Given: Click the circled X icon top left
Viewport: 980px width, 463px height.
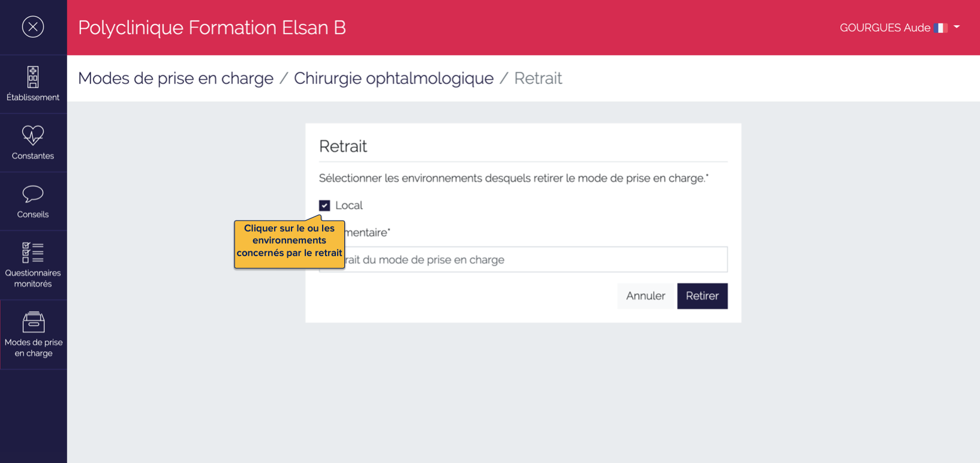Looking at the screenshot, I should (34, 27).
